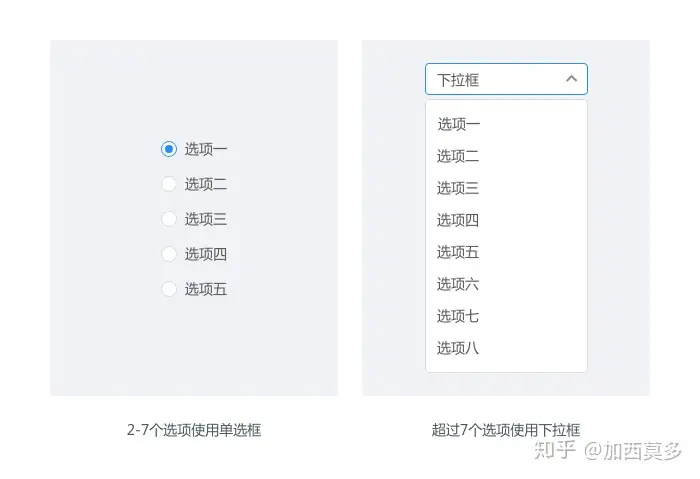Select 选项八 in the dropdown menu
700x479 pixels.
(458, 348)
